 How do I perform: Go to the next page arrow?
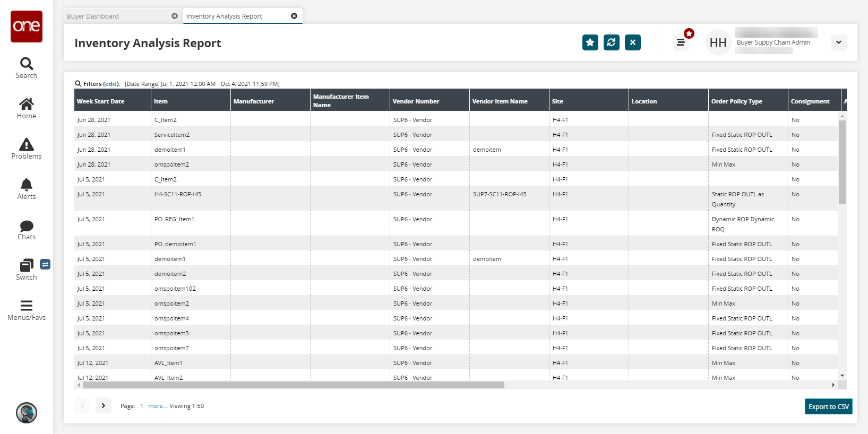click(104, 405)
